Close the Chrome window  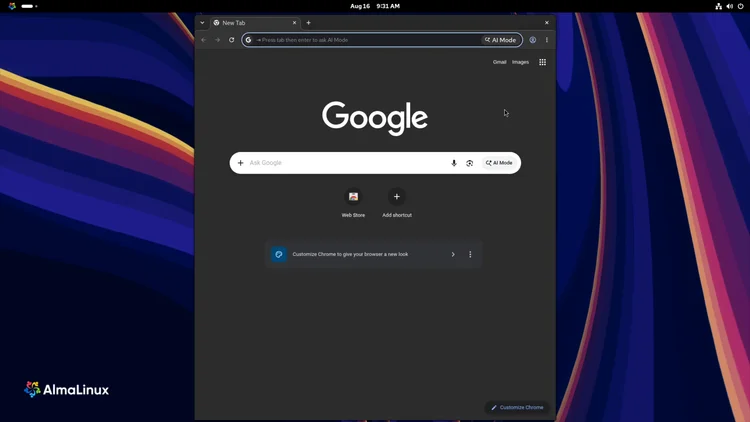pos(547,23)
